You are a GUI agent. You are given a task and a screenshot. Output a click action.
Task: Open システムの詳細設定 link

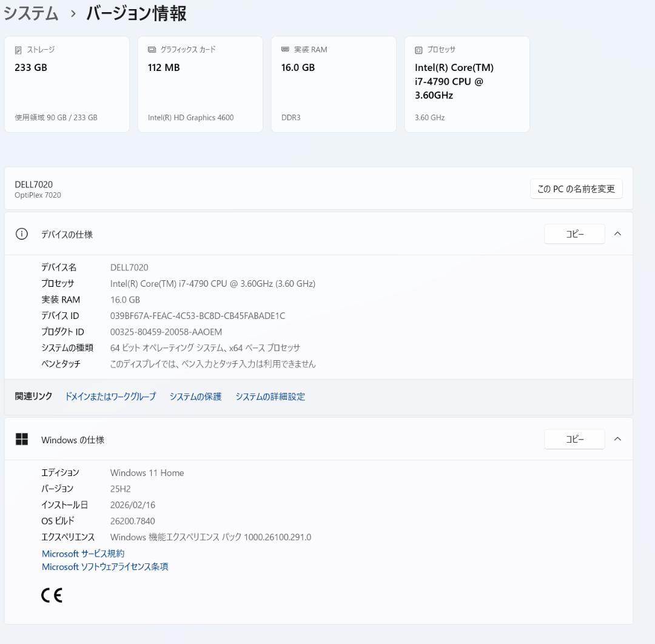270,397
